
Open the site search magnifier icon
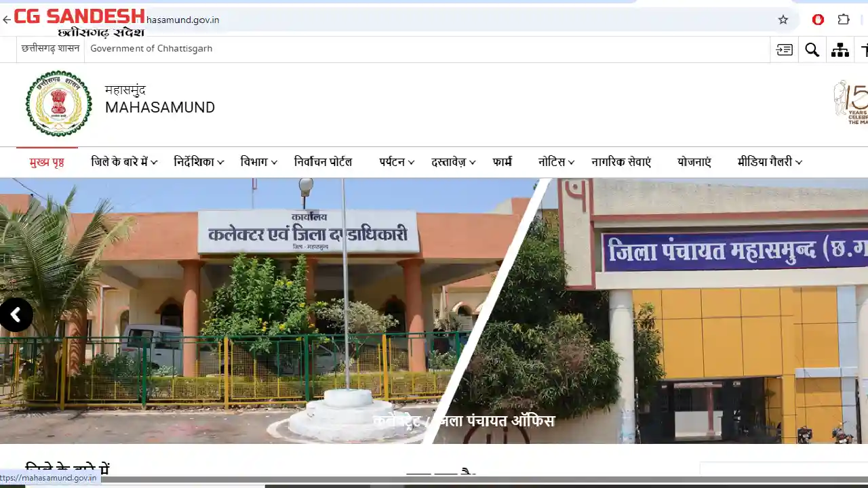812,49
